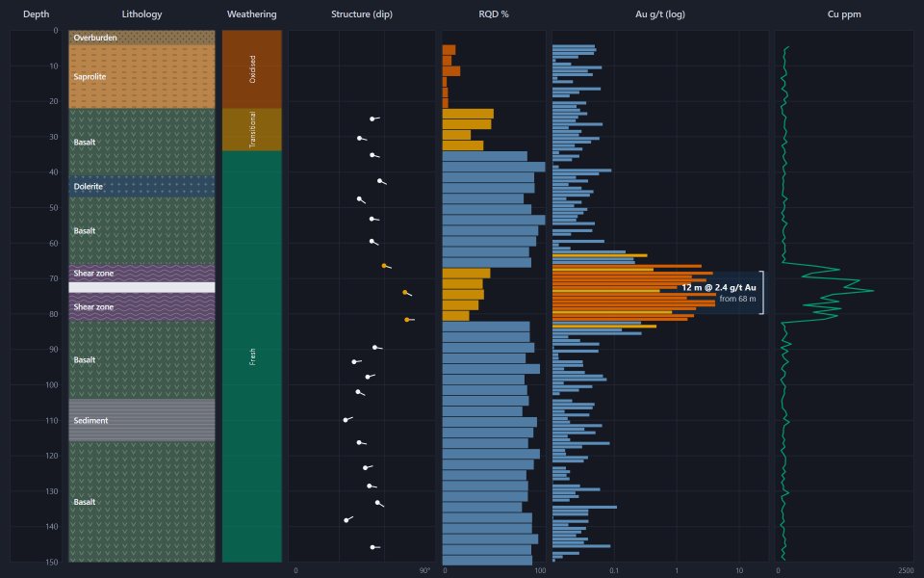Select the Lithology column header
Screen dimensions: 924x578
141,14
